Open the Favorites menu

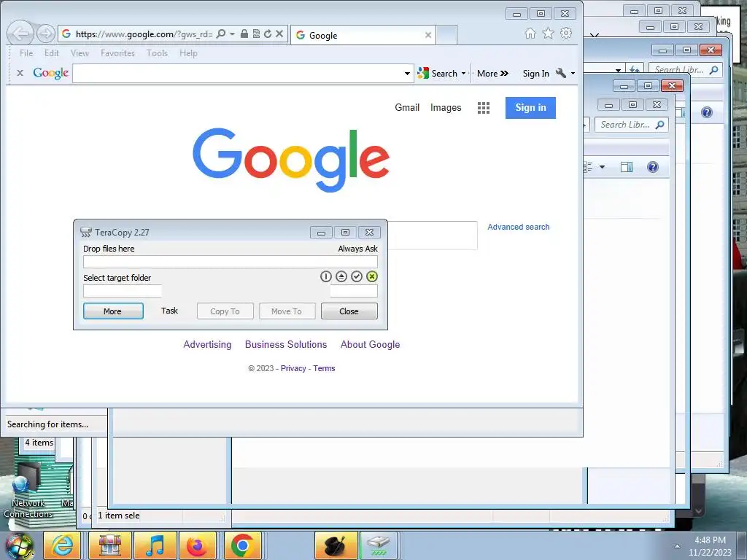click(x=117, y=52)
